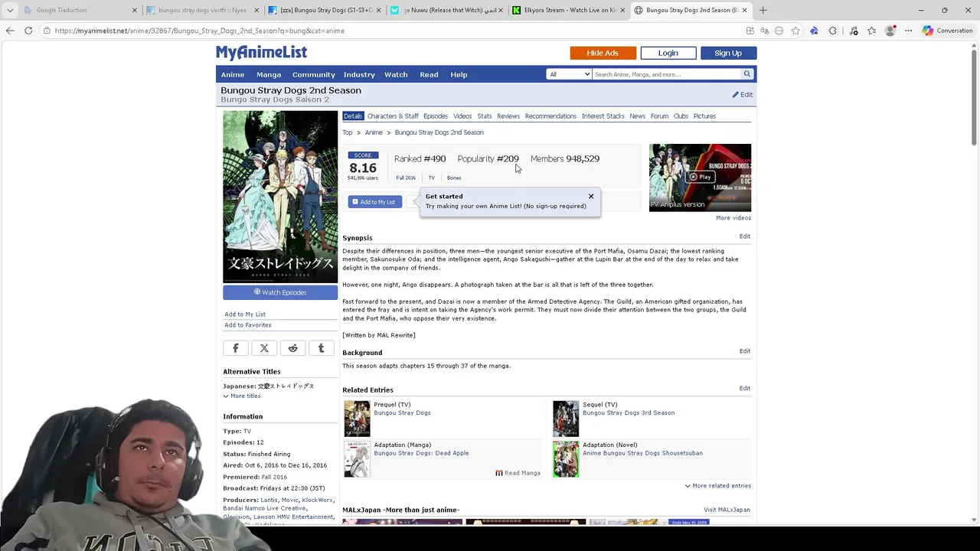Open the Industry navigation menu

[x=359, y=74]
